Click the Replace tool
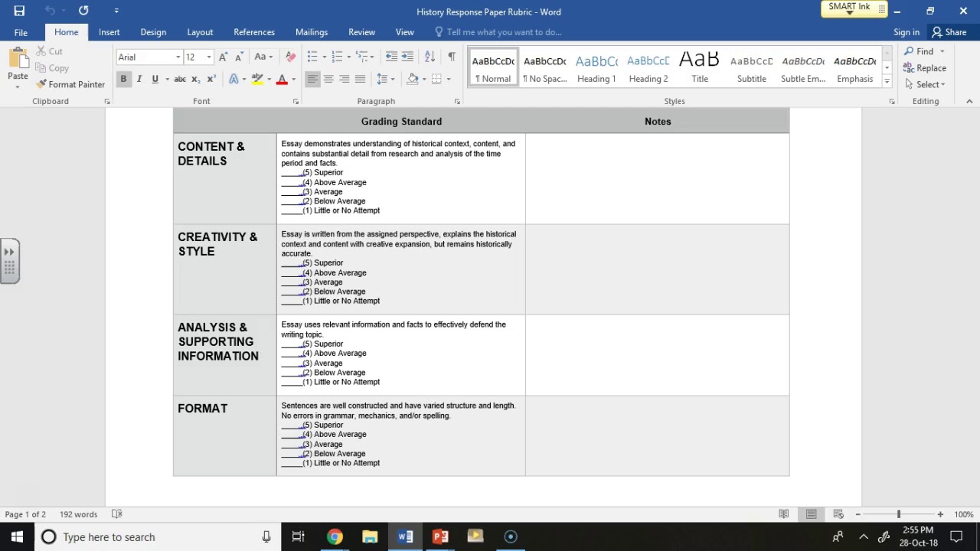980x551 pixels. [925, 68]
